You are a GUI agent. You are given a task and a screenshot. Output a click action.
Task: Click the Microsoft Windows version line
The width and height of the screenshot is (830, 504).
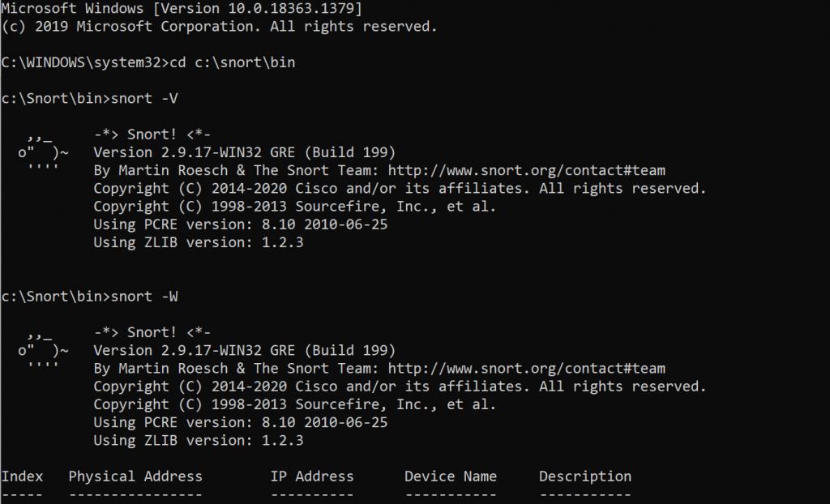pyautogui.click(x=182, y=8)
